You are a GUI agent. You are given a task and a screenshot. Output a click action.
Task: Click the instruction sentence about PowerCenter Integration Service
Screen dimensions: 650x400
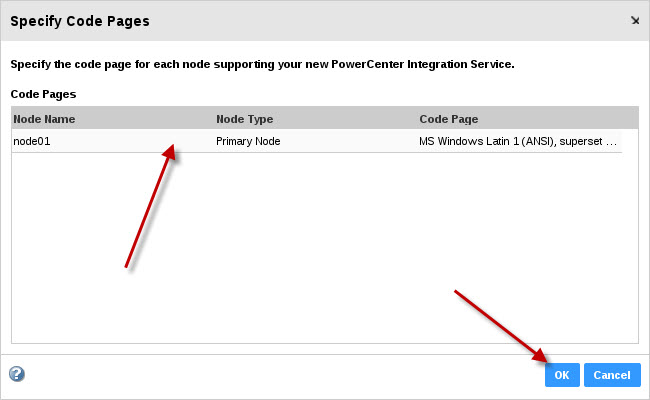coord(262,64)
